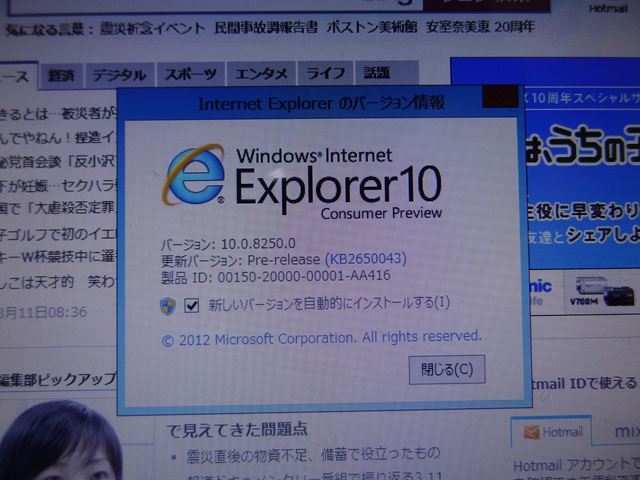Open the セクハラ news headline
The width and height of the screenshot is (640, 480).
58,187
